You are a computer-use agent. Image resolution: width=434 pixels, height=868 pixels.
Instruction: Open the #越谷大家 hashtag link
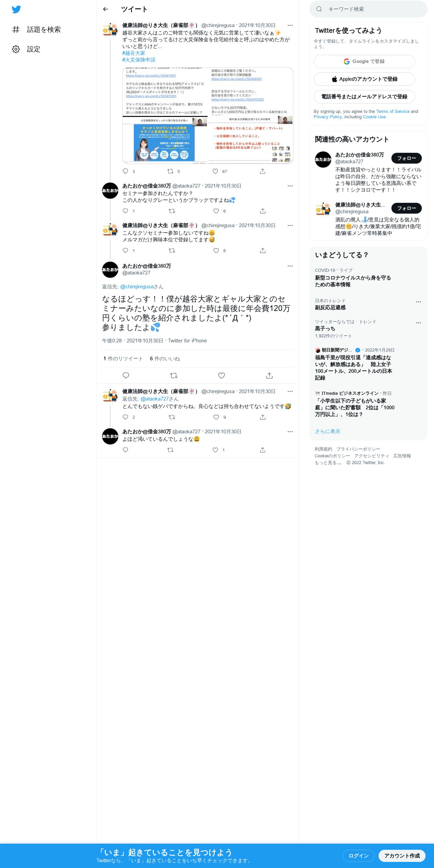(x=134, y=53)
